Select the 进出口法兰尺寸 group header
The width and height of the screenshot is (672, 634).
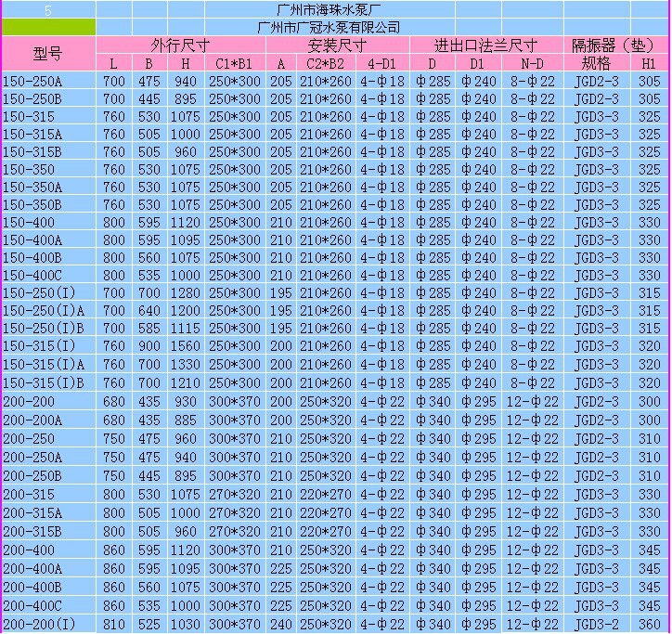tap(486, 45)
